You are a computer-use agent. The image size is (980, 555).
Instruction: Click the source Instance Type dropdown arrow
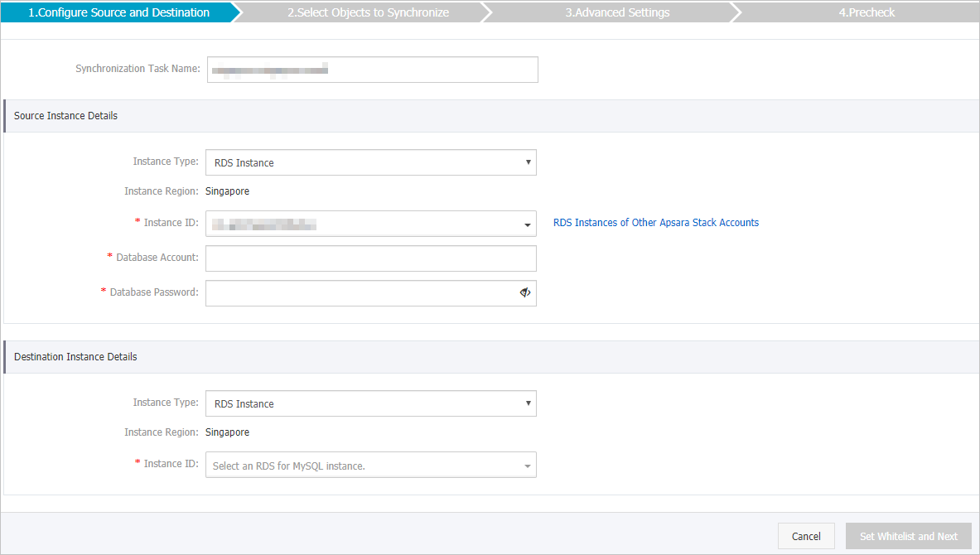coord(528,162)
